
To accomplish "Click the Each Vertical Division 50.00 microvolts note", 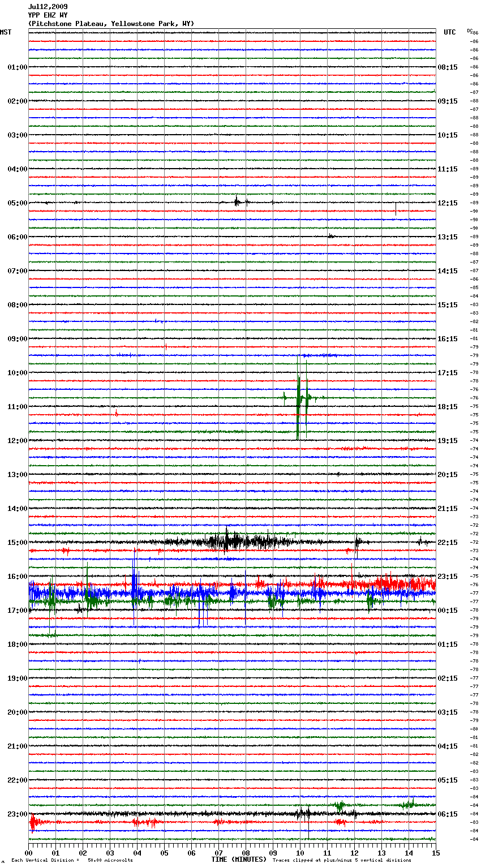I will 72,860.
